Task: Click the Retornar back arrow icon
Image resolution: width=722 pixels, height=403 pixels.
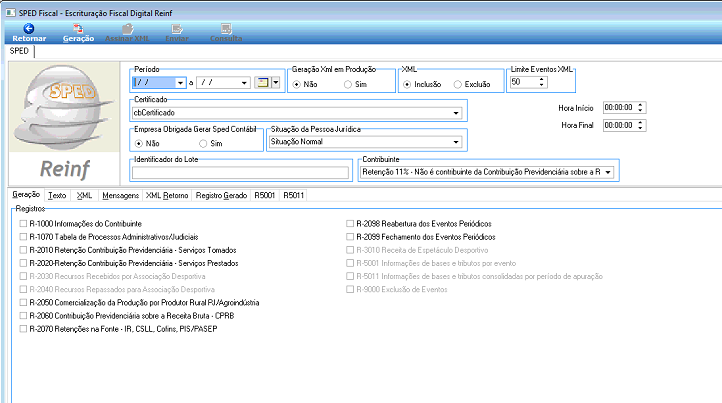Action: 29,29
